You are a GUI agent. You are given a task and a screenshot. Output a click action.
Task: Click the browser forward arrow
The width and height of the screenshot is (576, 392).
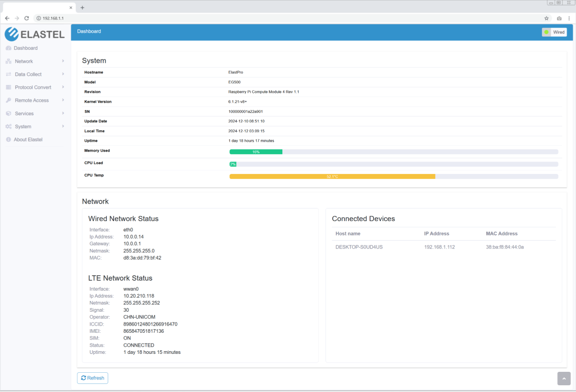pos(17,18)
